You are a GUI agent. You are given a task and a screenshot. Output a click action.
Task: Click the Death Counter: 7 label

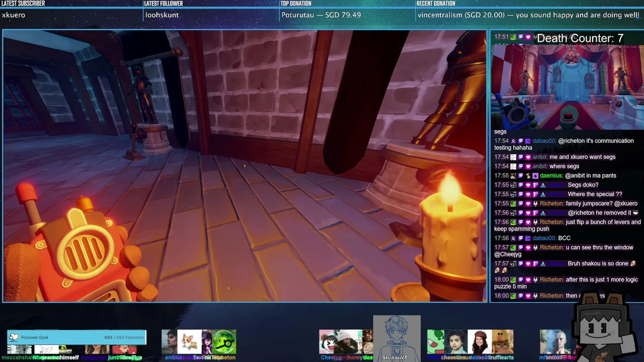[x=580, y=38]
